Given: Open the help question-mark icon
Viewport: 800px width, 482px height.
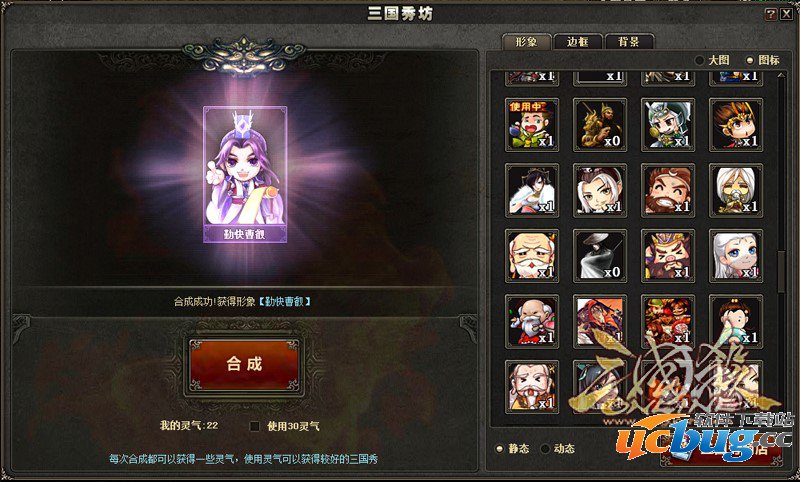Looking at the screenshot, I should click(x=770, y=14).
